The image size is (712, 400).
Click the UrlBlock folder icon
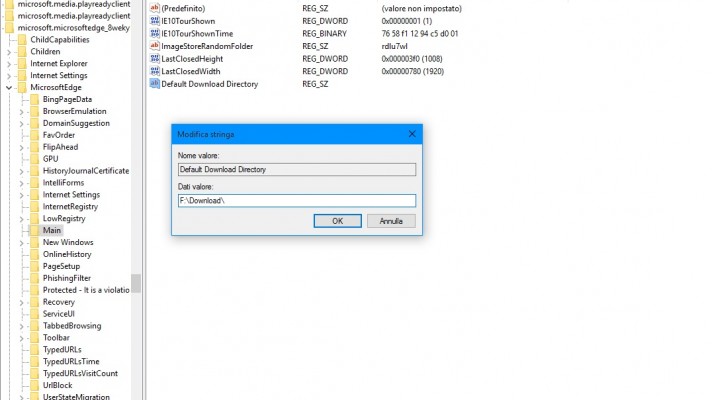point(35,385)
